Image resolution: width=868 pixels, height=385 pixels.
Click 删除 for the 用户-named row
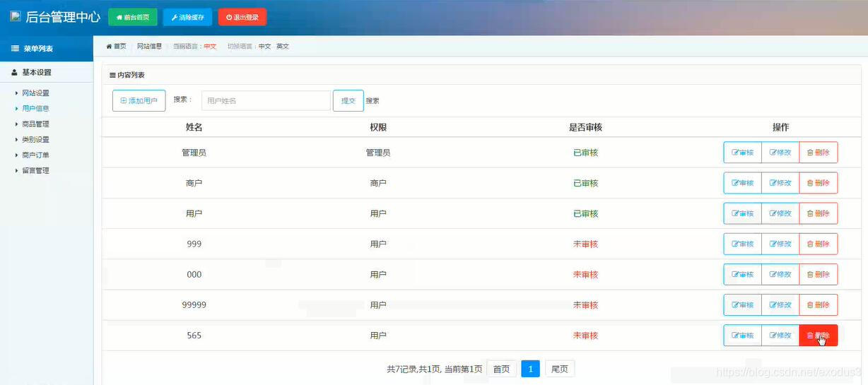point(819,213)
